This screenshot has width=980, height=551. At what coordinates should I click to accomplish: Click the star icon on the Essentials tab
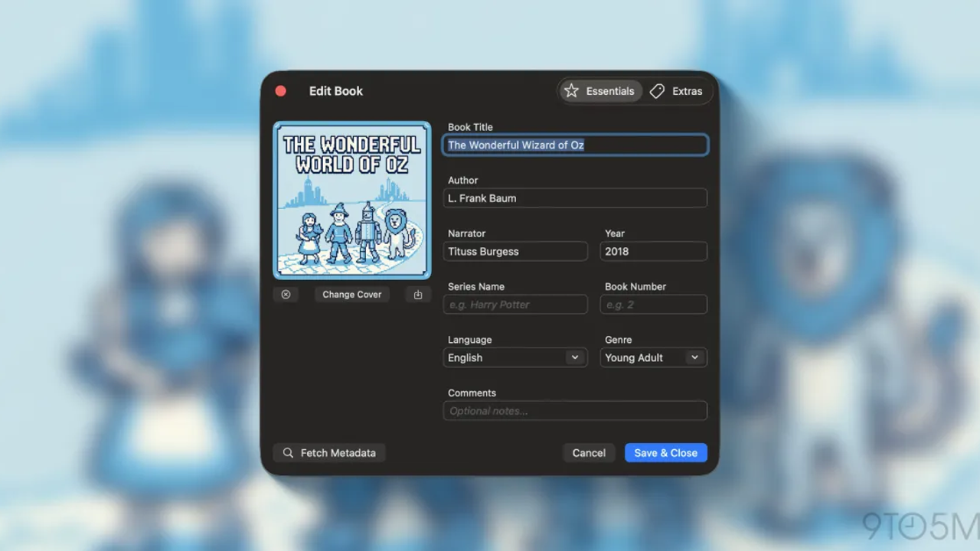(x=571, y=90)
